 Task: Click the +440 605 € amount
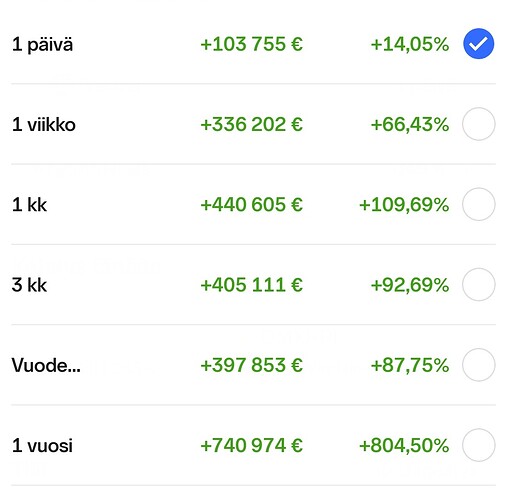click(x=252, y=204)
